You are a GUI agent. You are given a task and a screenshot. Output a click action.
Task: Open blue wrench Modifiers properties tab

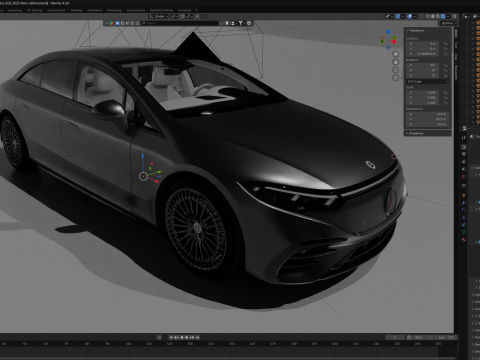tap(464, 203)
